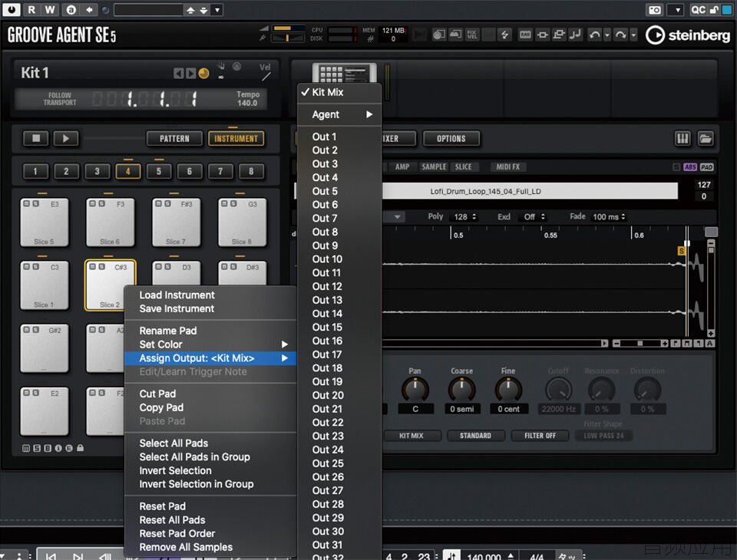This screenshot has height=560, width=737.
Task: Toggle the Fix Velocity icon
Action: click(472, 35)
